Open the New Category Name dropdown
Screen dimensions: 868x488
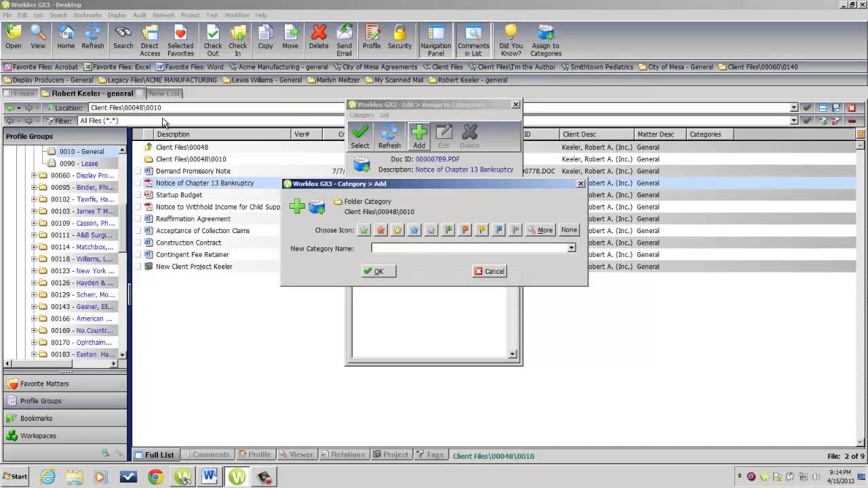coord(572,248)
